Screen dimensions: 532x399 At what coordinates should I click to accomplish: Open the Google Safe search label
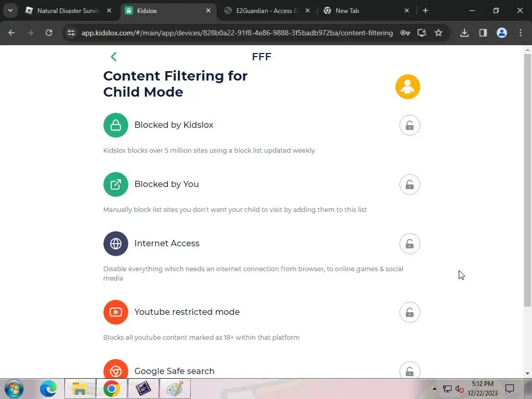175,371
